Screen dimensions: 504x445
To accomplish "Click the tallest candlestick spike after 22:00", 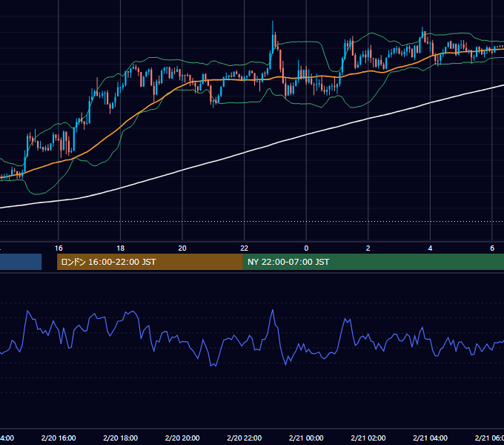I will click(x=273, y=36).
